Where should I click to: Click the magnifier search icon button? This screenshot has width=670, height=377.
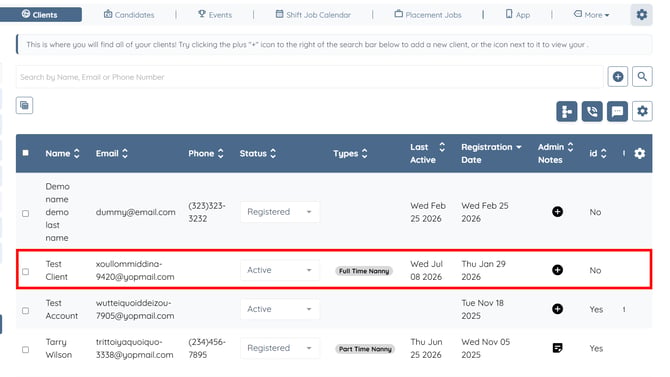[642, 77]
